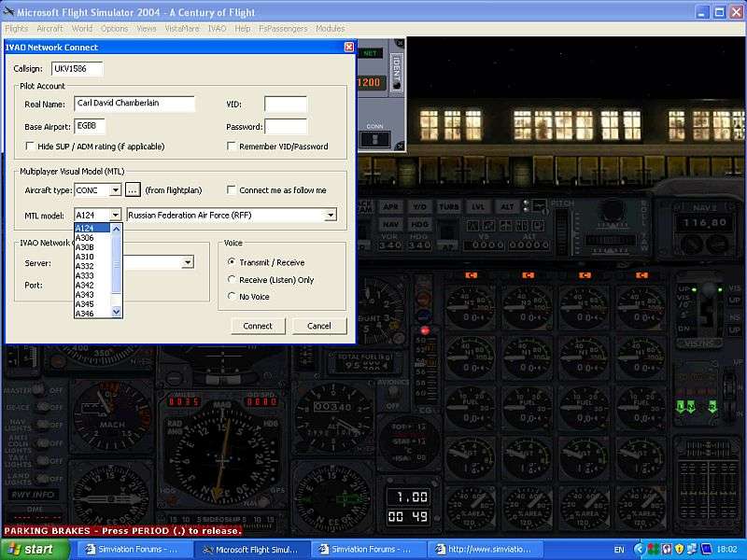The height and width of the screenshot is (560, 747).
Task: Enable Hide SUP / ADM rating checkbox
Action: coord(31,147)
